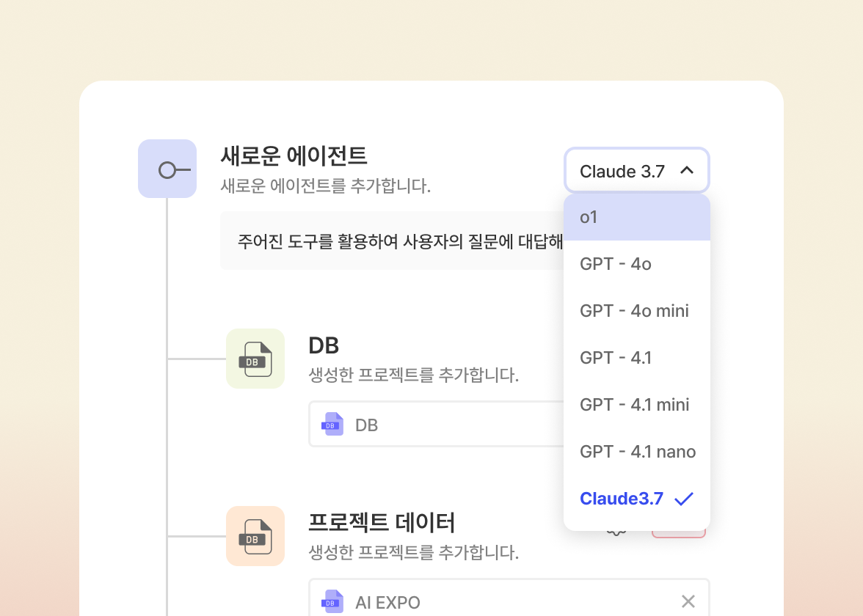This screenshot has height=616, width=863.
Task: Remove AI EXPO with the X icon
Action: point(688,601)
